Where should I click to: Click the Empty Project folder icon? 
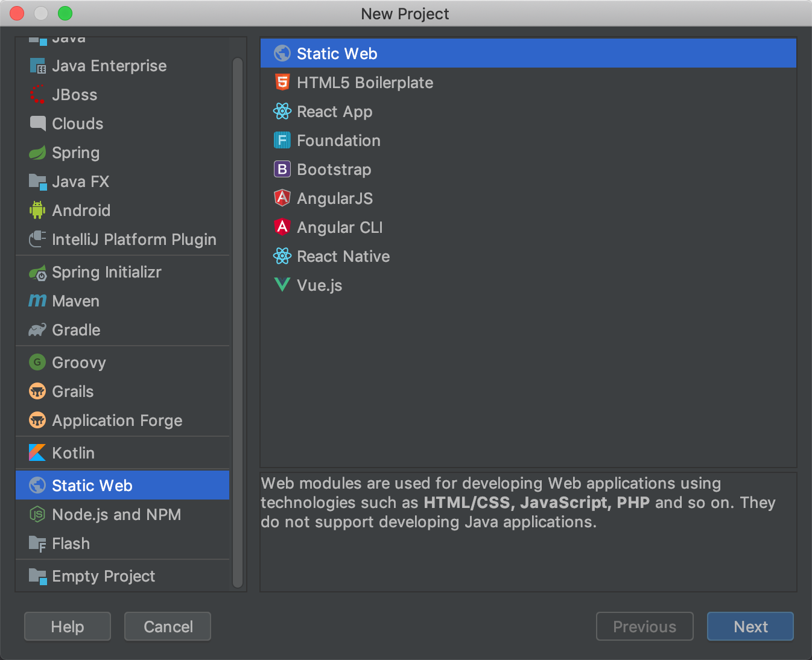pos(37,576)
